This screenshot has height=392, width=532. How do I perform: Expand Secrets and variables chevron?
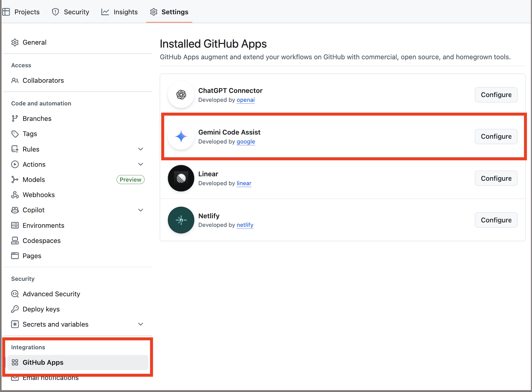click(x=141, y=324)
